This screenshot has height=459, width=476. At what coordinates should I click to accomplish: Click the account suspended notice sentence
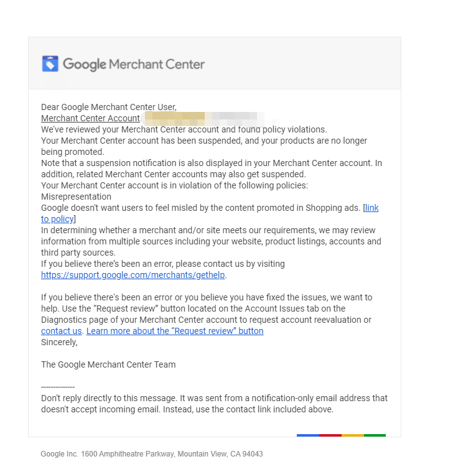(x=204, y=146)
